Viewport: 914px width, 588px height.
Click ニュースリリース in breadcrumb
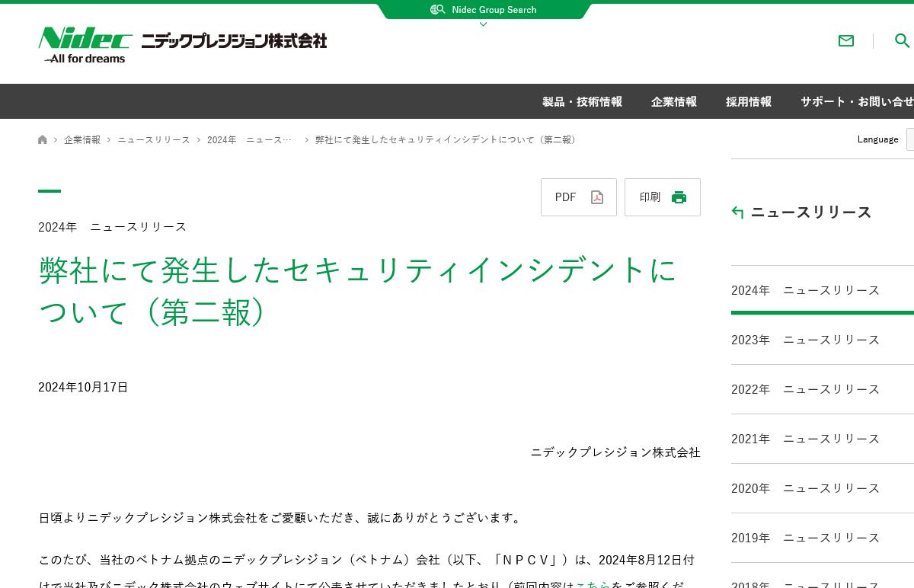tap(154, 140)
